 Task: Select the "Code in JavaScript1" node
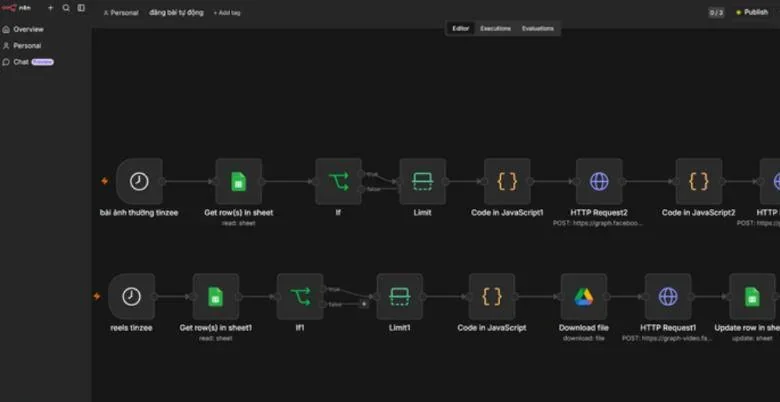[x=507, y=181]
